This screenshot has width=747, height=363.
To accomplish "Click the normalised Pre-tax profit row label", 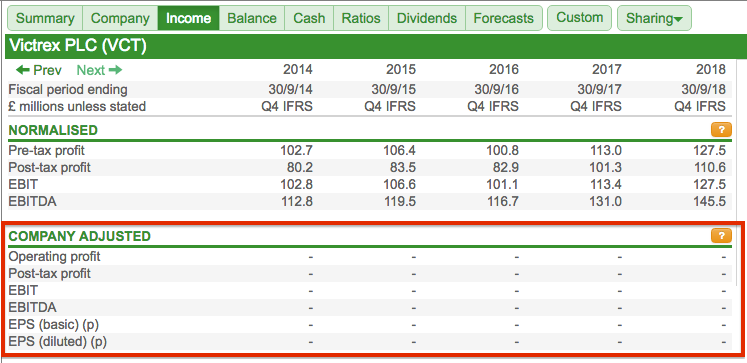I will pyautogui.click(x=47, y=151).
